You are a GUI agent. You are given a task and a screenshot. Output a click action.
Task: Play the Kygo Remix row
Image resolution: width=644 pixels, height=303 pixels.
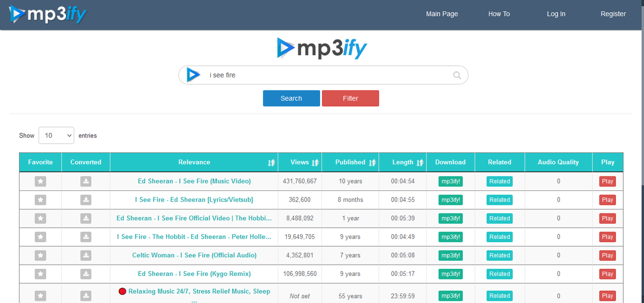tap(607, 274)
